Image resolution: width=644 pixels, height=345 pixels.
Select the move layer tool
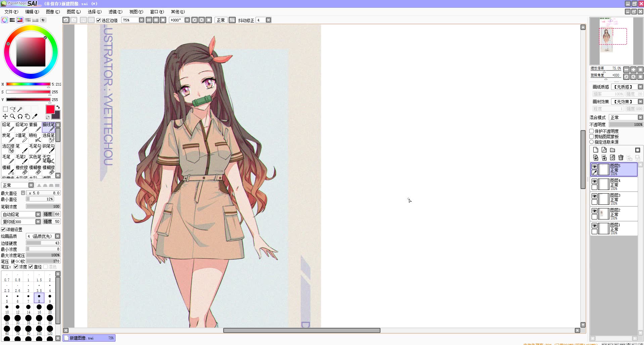[x=5, y=116]
